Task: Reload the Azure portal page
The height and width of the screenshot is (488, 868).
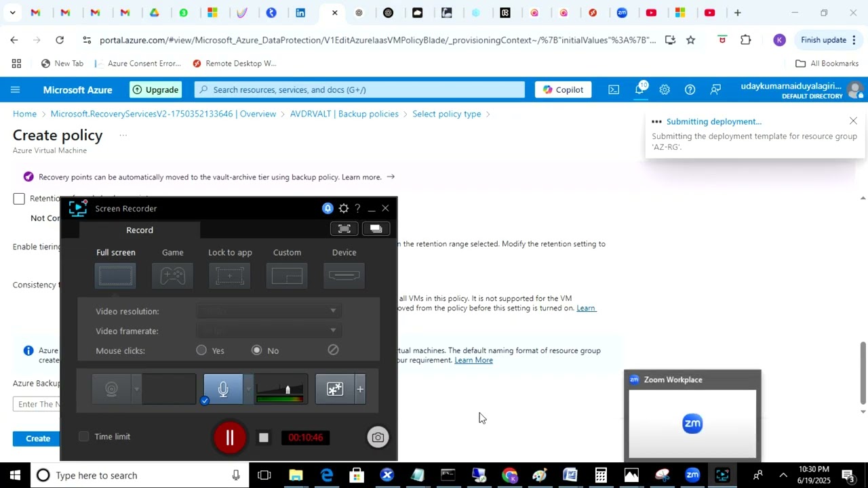Action: pyautogui.click(x=60, y=40)
